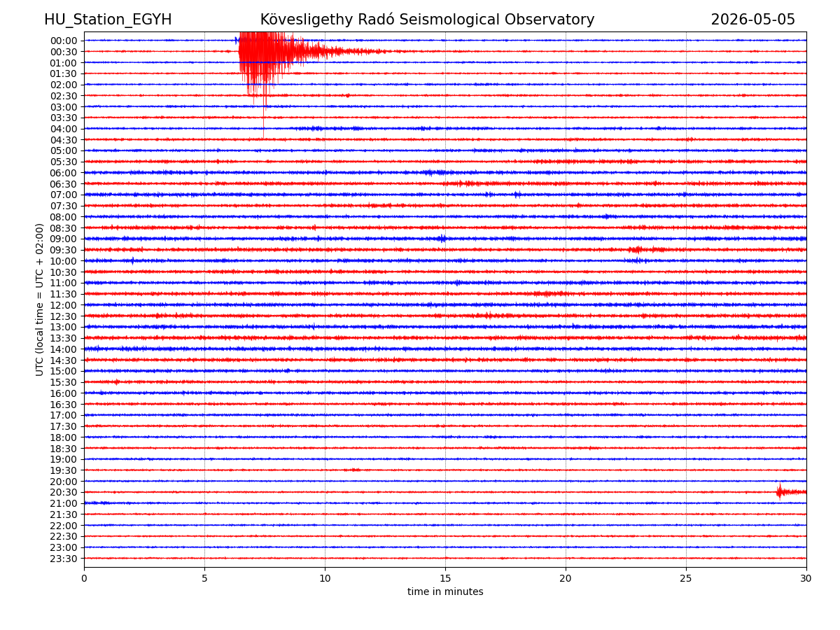Click the 09:30 row time label
Image resolution: width=840 pixels, height=630 pixels.
pos(64,250)
